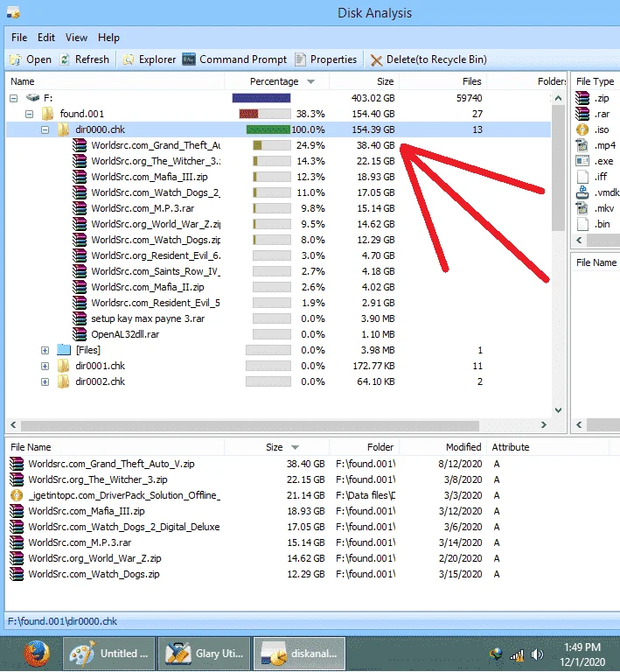Viewport: 620px width, 672px height.
Task: Select WorldSrc.org_World_War_Z.zip in lower list
Action: 94,558
